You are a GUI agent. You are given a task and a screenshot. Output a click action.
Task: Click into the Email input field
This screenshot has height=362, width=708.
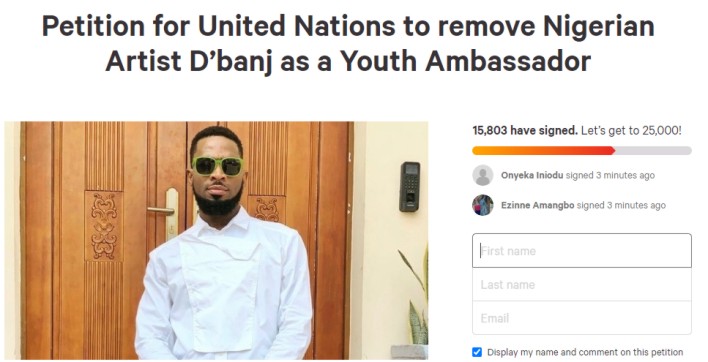(x=582, y=318)
